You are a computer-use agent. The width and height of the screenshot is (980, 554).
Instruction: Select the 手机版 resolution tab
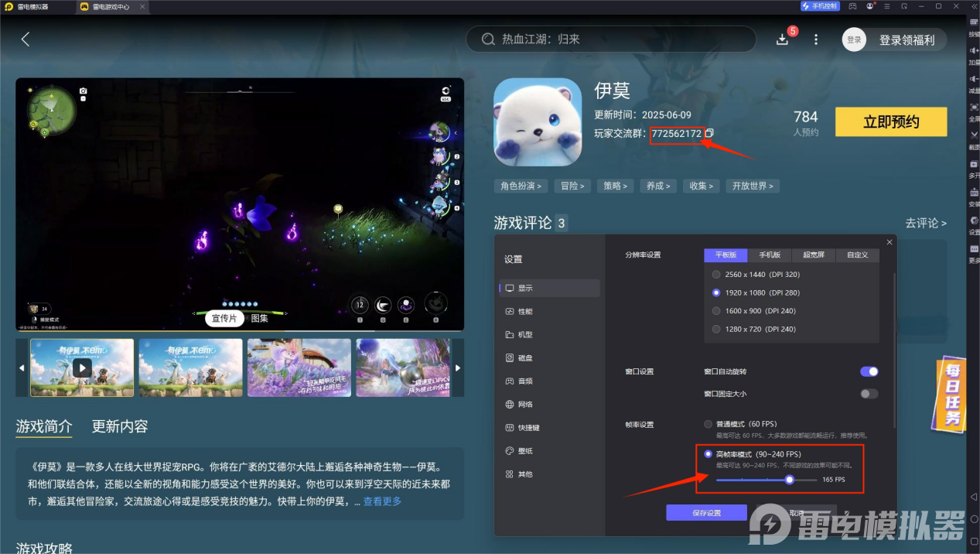[770, 255]
